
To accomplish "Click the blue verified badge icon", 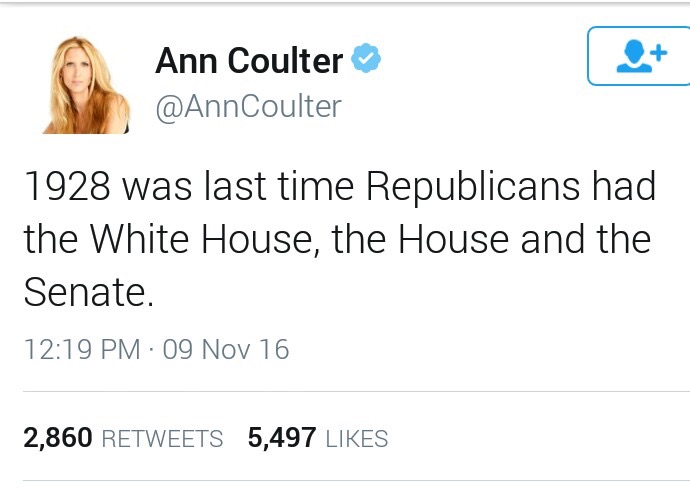I will 366,58.
